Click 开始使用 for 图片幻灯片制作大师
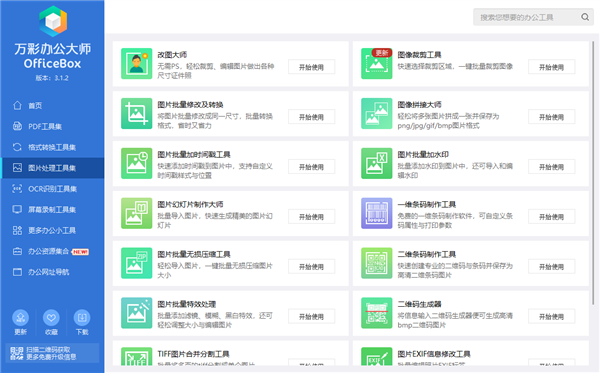The image size is (600, 373). (311, 217)
